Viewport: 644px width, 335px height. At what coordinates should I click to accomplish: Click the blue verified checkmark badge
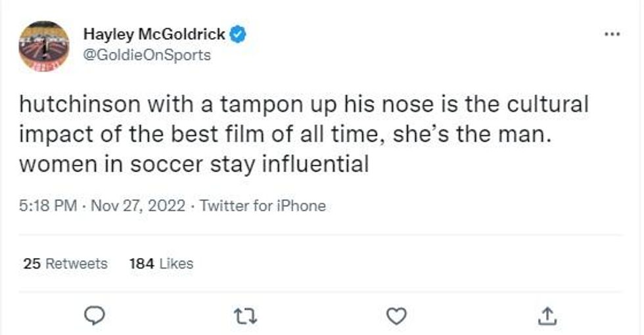tap(239, 34)
